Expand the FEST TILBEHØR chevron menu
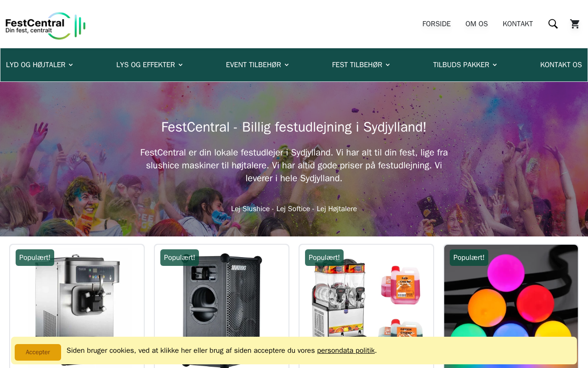The image size is (588, 368). click(361, 65)
